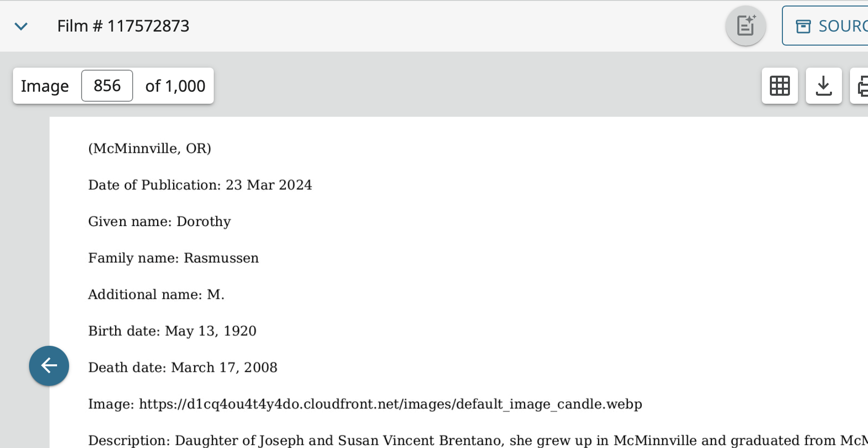Screen dimensions: 868x448
Task: Click the 'Additional name: M.' line
Action: tap(156, 295)
